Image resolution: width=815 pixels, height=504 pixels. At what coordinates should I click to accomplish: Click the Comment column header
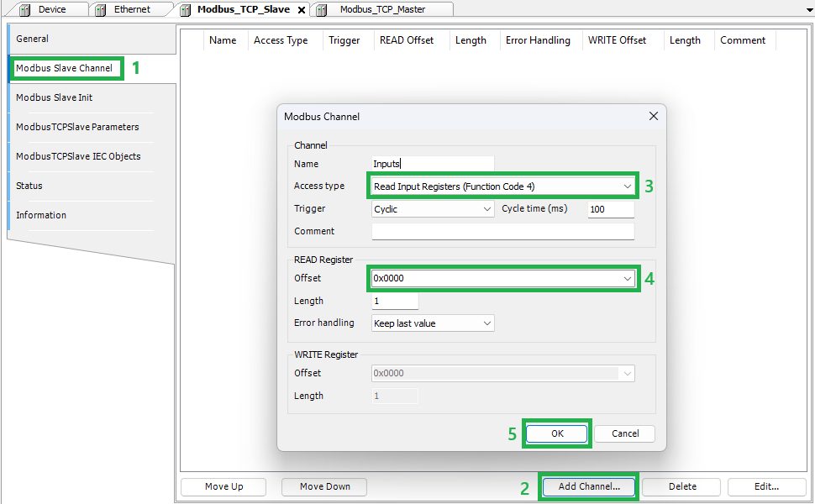point(743,40)
